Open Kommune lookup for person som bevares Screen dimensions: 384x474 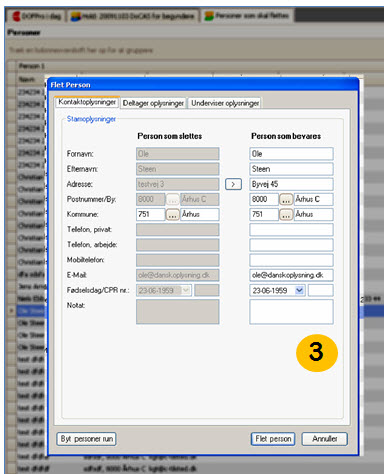(x=286, y=214)
